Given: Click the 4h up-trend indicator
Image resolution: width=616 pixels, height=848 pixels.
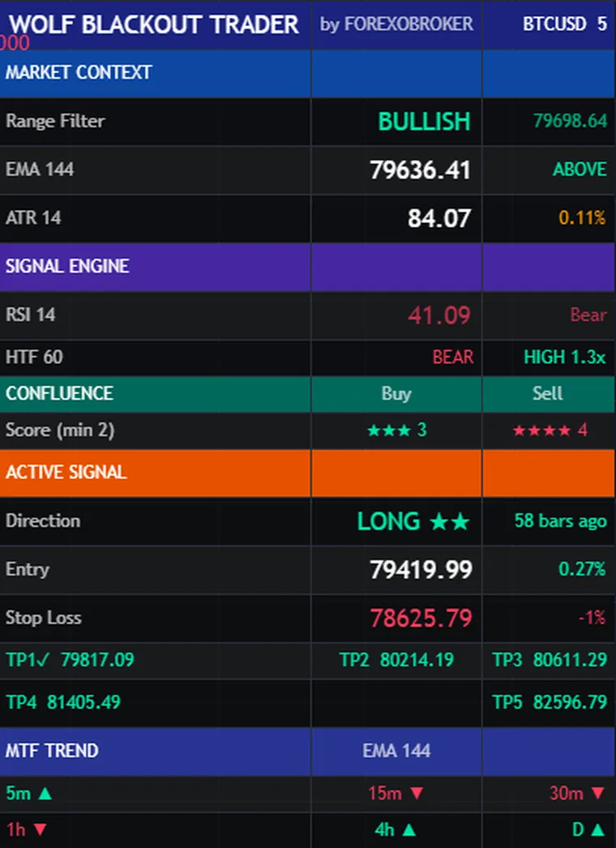Looking at the screenshot, I should 396,829.
